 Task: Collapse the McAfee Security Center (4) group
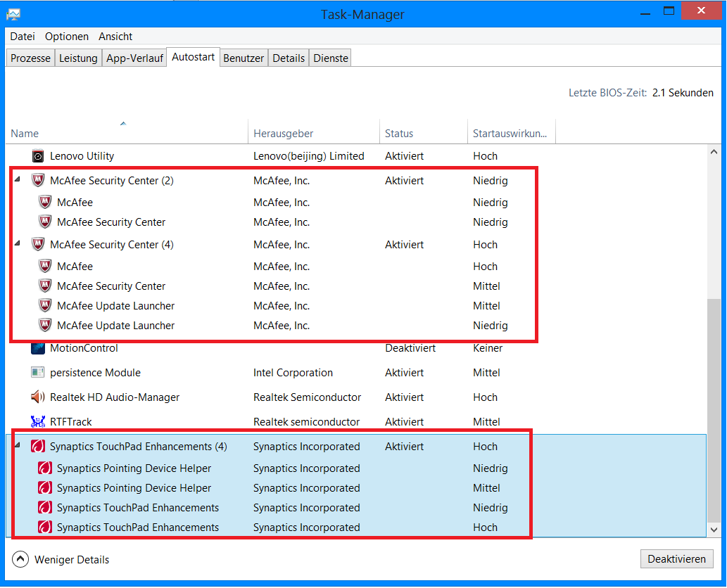pyautogui.click(x=17, y=243)
